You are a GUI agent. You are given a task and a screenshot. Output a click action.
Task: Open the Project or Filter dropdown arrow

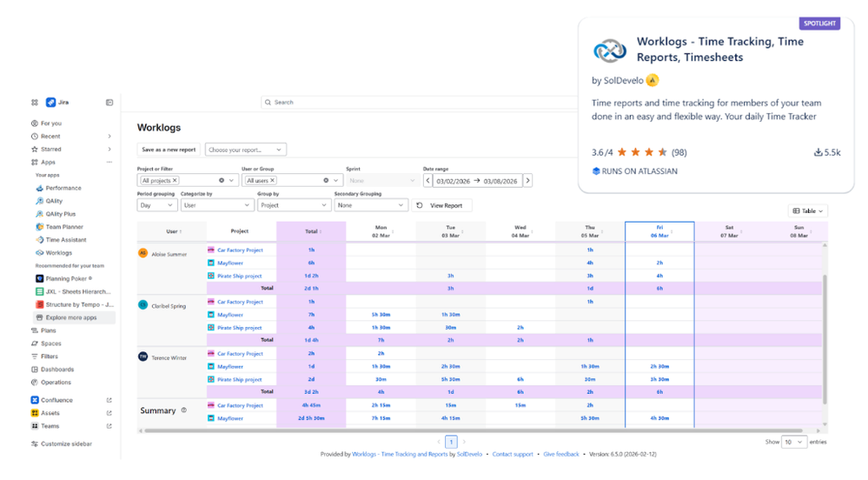click(231, 181)
